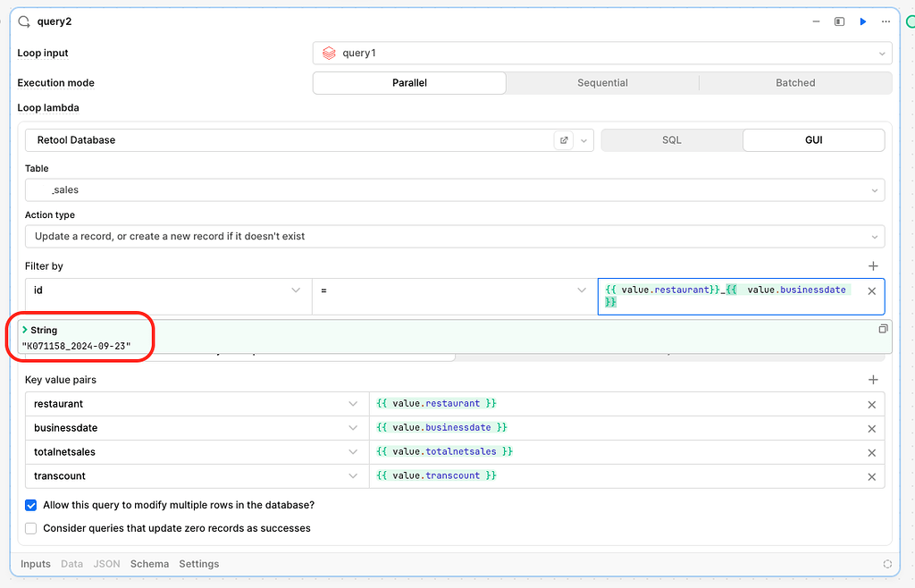Screen dimensions: 915x588
Task: Open the restaurant key dropdown
Action: click(197, 404)
